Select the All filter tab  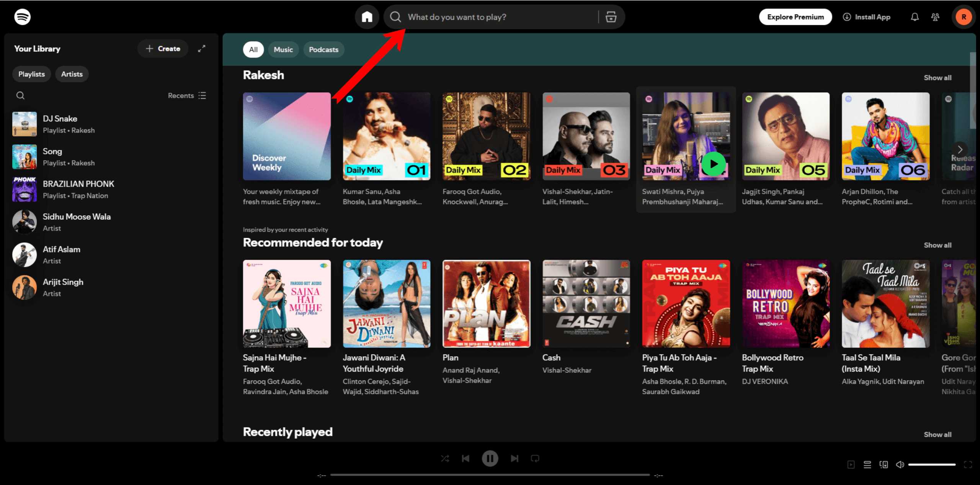click(253, 49)
